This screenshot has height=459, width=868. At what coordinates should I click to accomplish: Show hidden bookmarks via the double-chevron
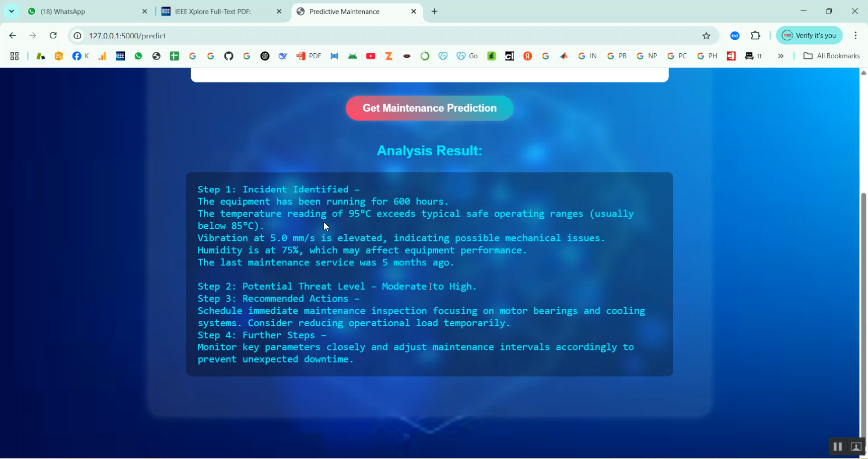pos(780,56)
